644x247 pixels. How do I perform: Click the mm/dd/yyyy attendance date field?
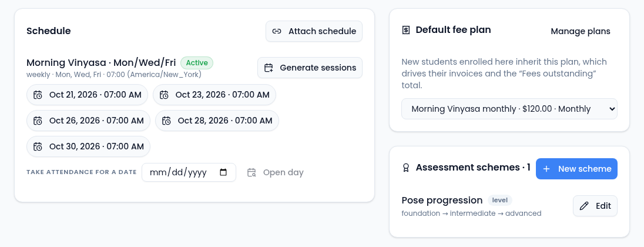coord(189,172)
